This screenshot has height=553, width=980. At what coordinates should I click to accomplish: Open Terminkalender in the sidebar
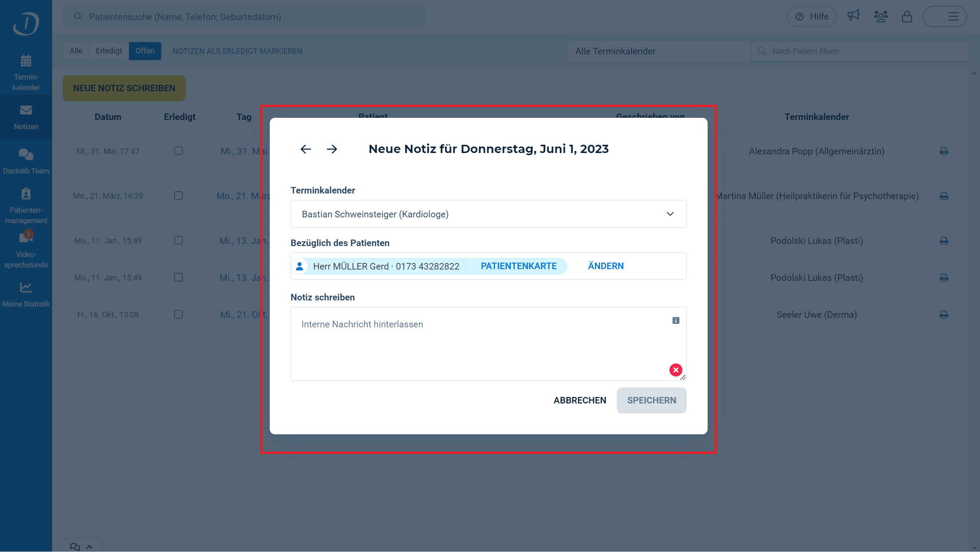[26, 72]
